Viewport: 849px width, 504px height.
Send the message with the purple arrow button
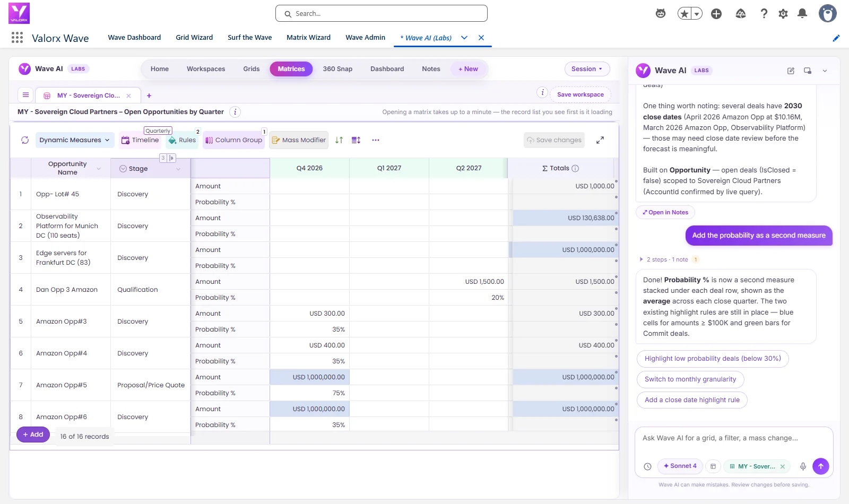point(821,466)
